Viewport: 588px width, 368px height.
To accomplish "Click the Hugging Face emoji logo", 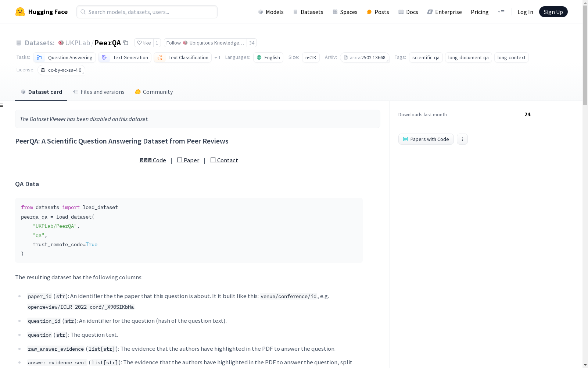I will tap(20, 12).
